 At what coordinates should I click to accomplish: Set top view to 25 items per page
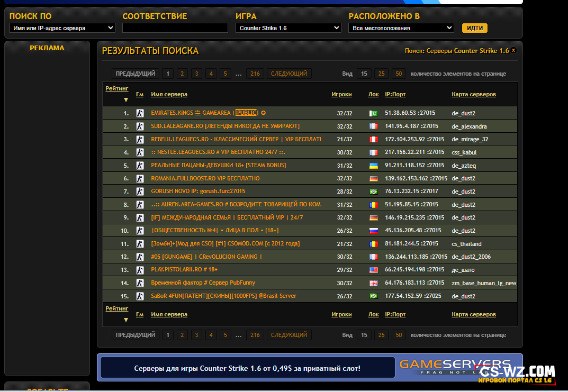point(381,74)
